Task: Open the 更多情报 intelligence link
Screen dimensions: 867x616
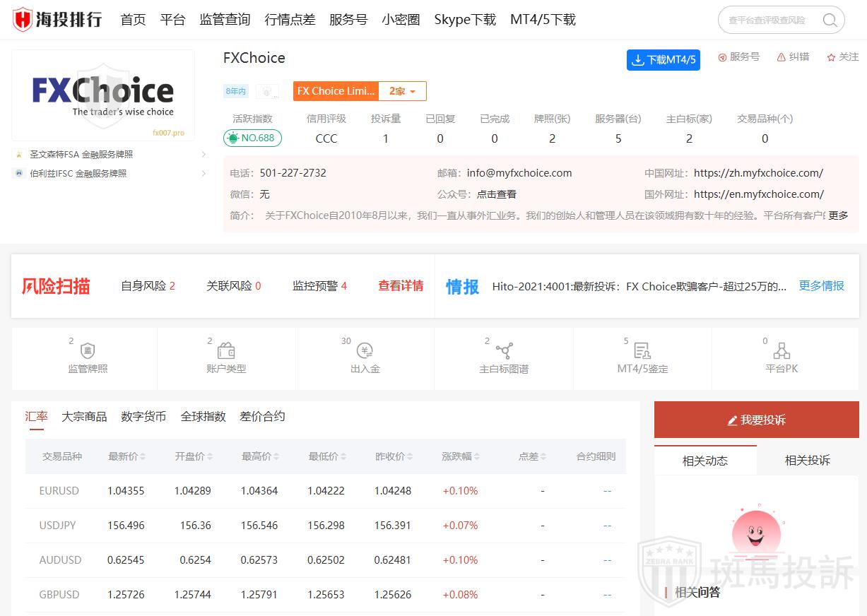Action: (x=821, y=286)
